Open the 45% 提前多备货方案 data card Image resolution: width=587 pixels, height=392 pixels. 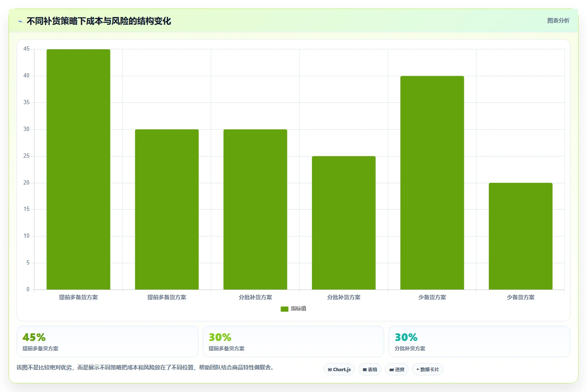click(108, 341)
